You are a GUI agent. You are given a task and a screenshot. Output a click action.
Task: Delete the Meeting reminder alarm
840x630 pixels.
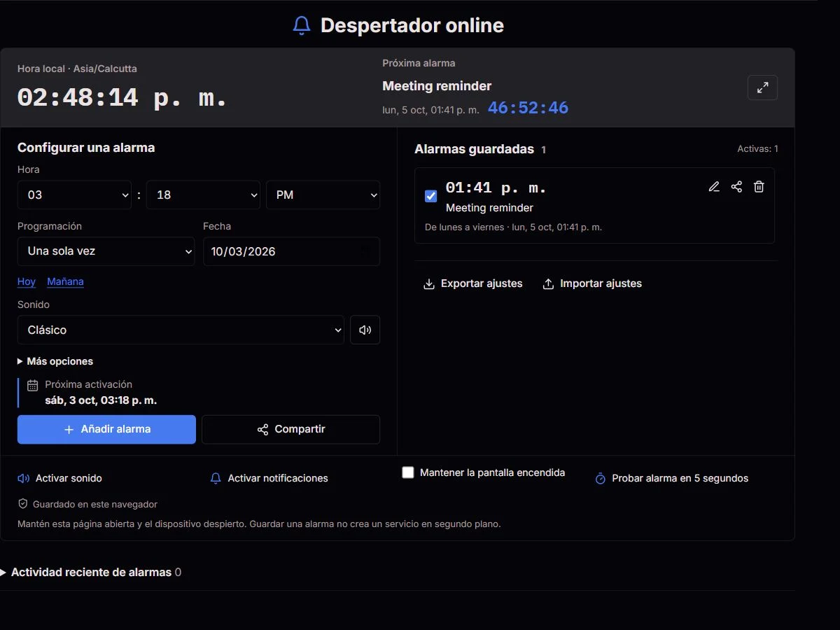pos(759,187)
